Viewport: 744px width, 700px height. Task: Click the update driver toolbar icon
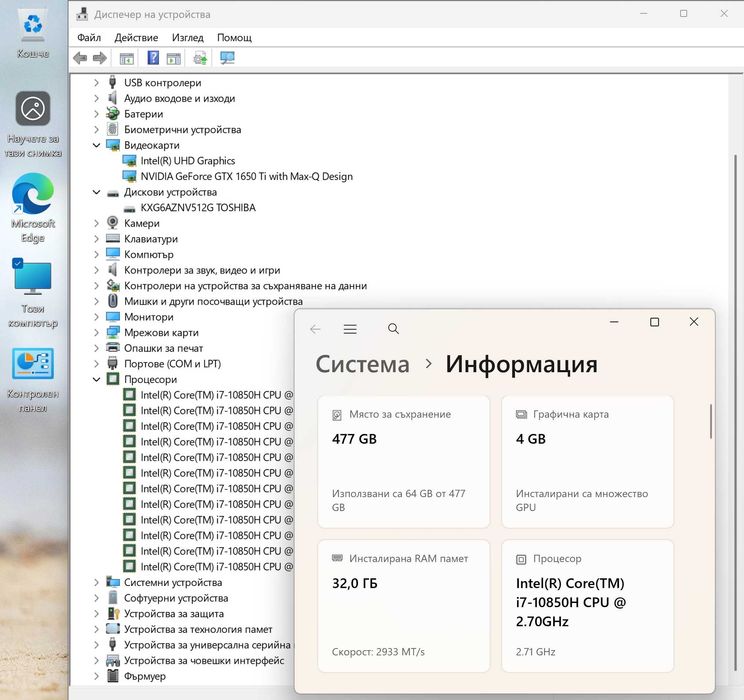pyautogui.click(x=200, y=58)
